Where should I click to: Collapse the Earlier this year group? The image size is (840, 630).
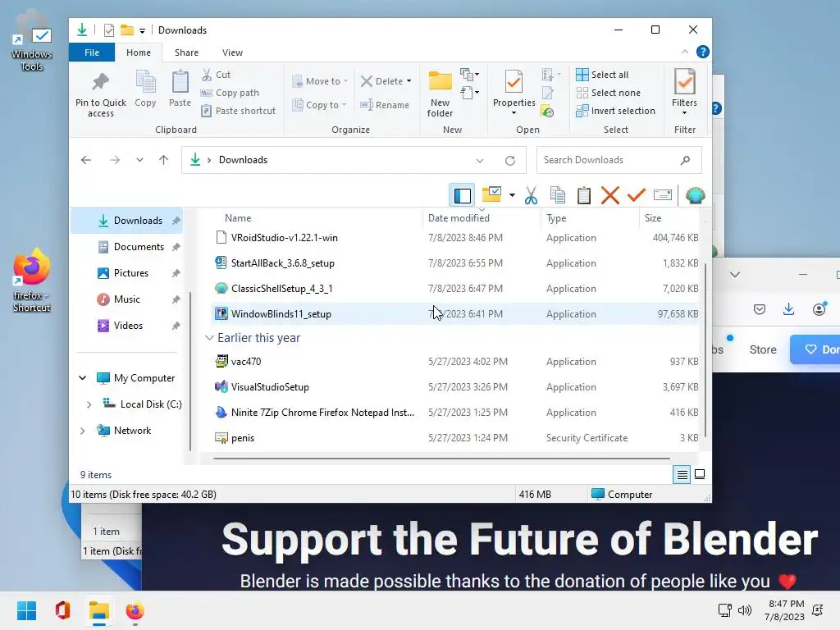209,337
